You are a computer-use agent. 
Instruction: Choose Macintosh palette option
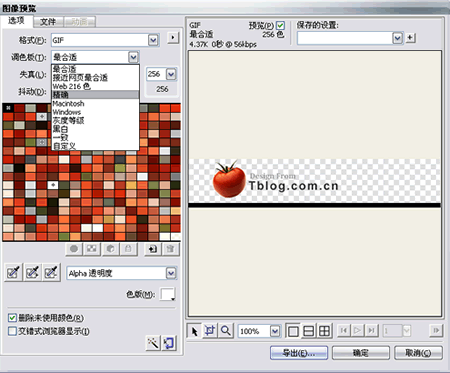95,103
